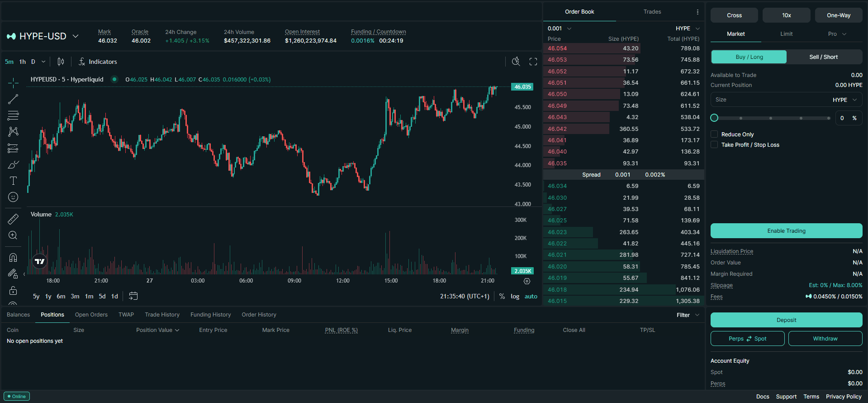
Task: Open order book HYPE unit dropdown
Action: [688, 28]
